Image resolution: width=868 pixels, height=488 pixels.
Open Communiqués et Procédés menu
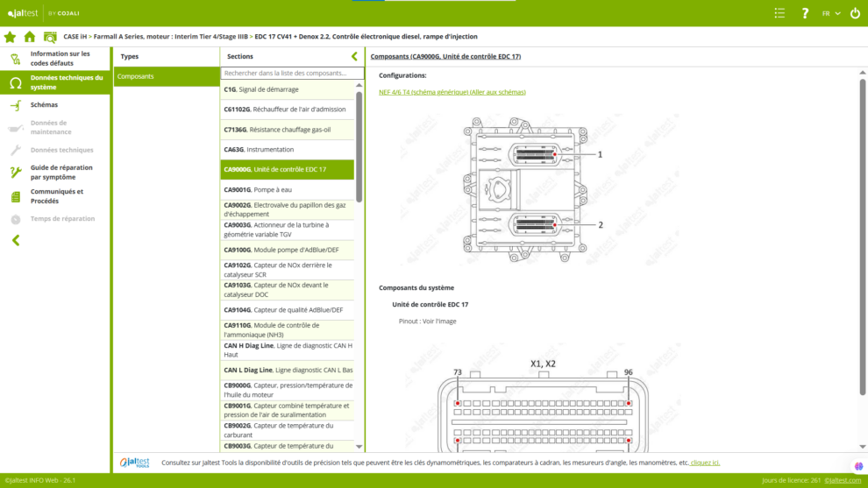tap(55, 196)
